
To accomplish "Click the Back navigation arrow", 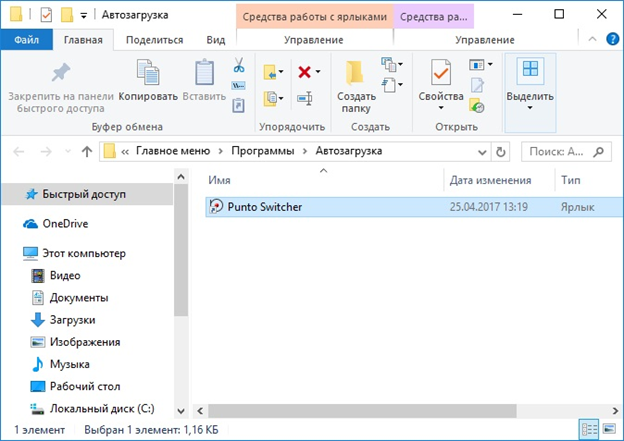I will pos(19,152).
